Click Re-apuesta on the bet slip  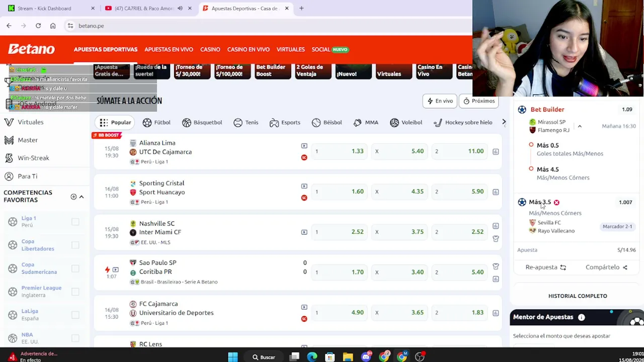[546, 267]
